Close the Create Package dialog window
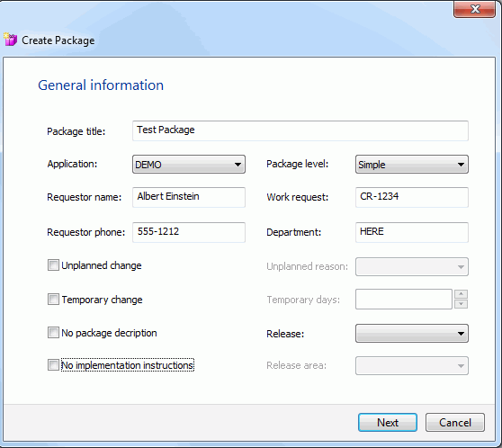502x448 pixels. click(474, 9)
